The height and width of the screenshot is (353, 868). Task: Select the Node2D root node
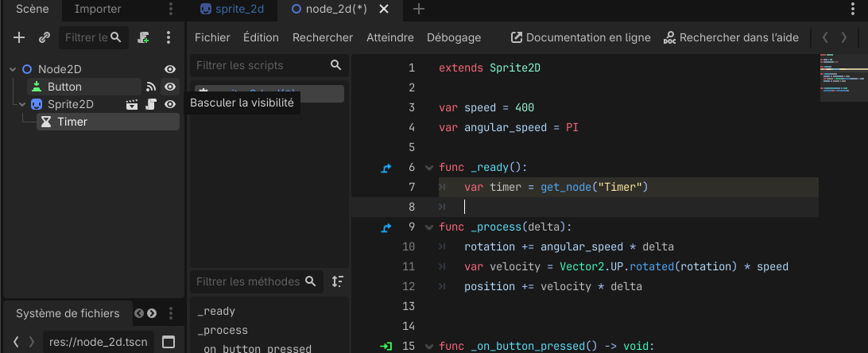click(60, 69)
